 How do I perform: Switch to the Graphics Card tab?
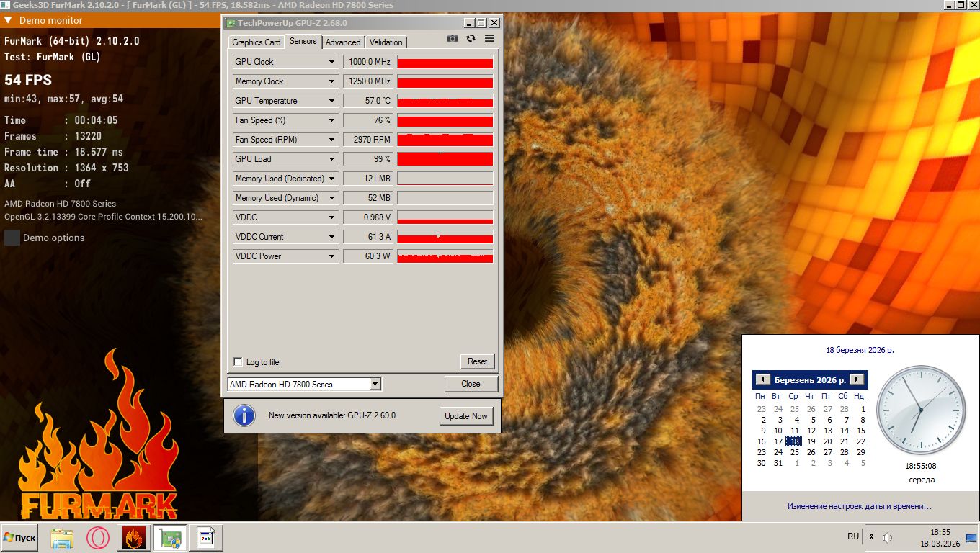pos(257,42)
